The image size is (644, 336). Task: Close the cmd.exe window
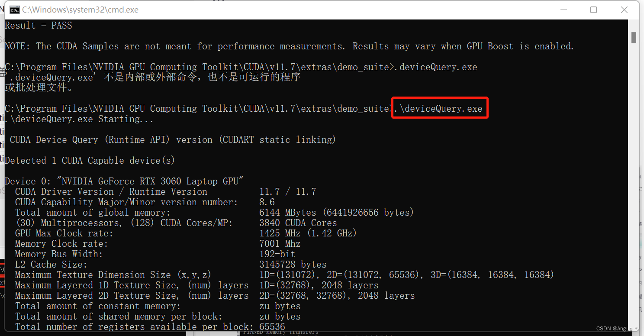tap(624, 10)
